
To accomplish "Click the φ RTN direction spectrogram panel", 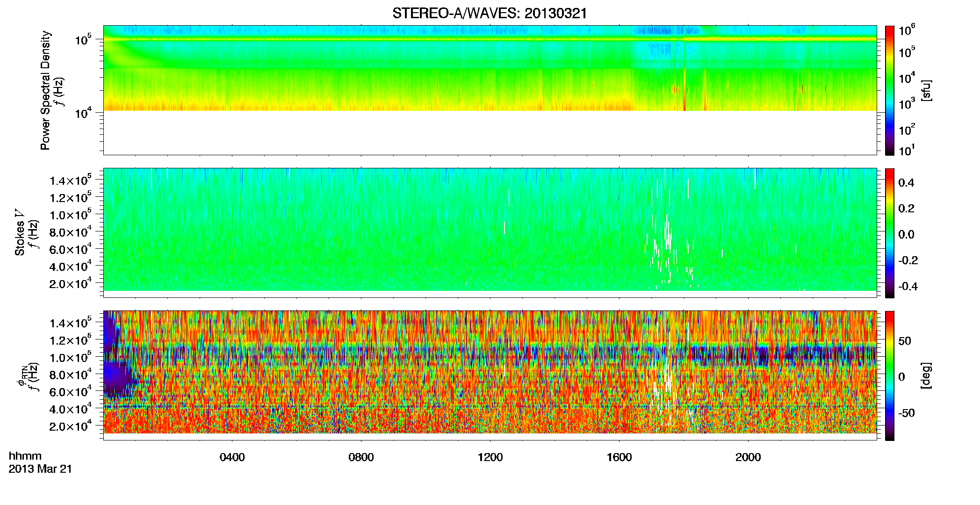I will [490, 375].
